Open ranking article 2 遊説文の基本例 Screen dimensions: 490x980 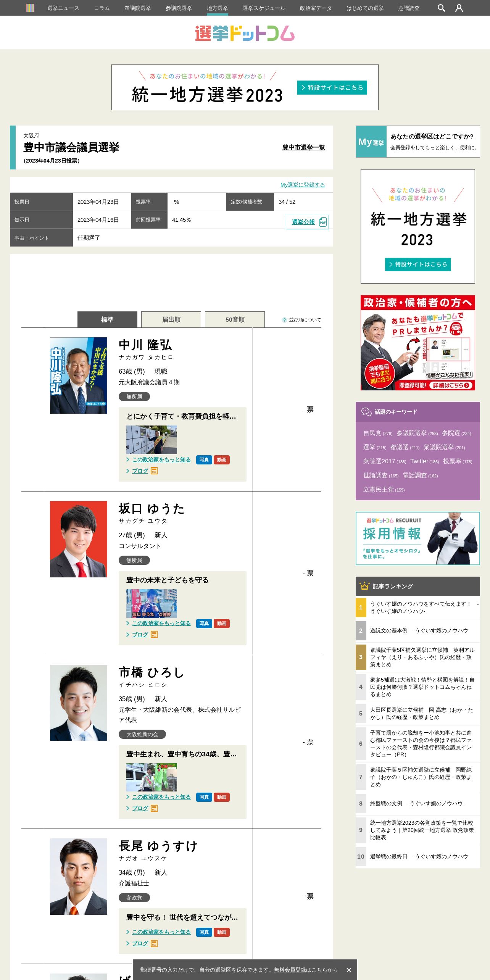point(420,631)
